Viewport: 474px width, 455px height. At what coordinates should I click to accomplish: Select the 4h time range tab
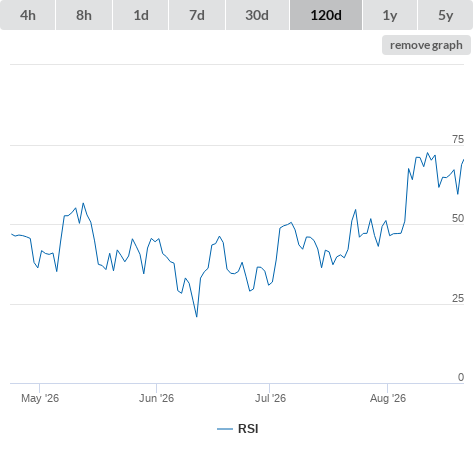point(28,15)
